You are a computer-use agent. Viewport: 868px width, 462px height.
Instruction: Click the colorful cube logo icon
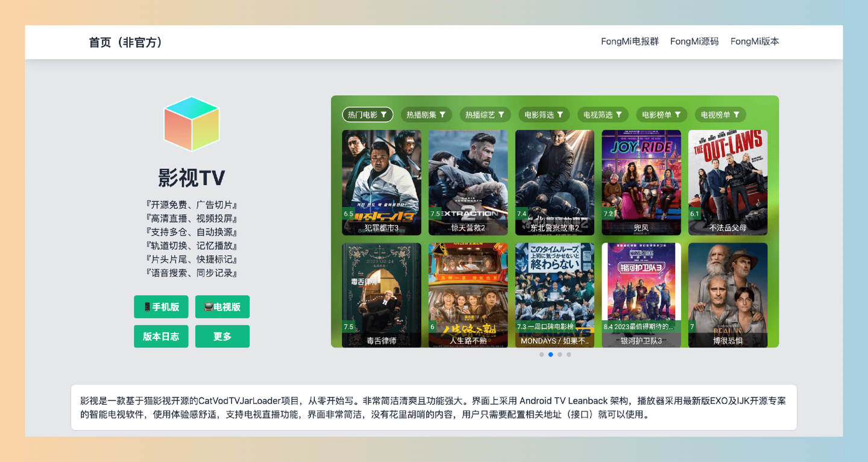tap(191, 123)
